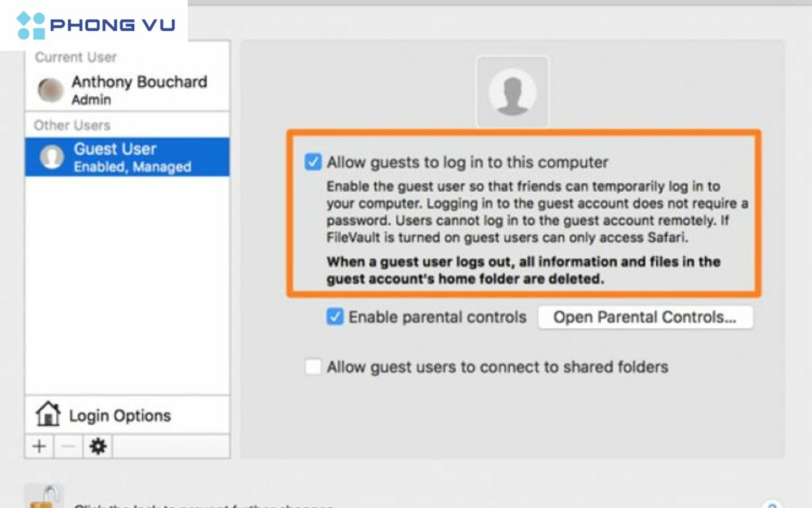Click the PHONG VU brand text

pos(112,25)
